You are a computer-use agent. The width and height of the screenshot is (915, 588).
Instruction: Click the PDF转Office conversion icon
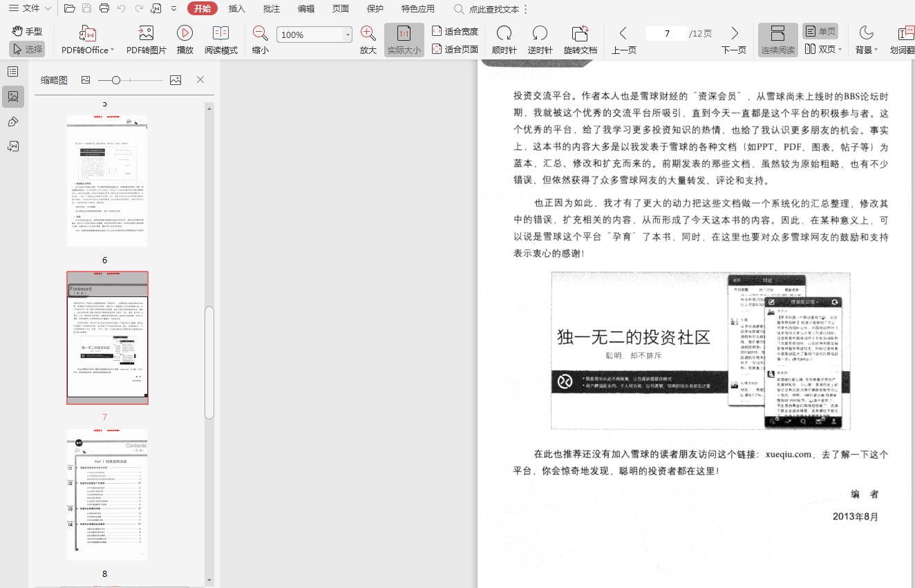click(x=88, y=33)
